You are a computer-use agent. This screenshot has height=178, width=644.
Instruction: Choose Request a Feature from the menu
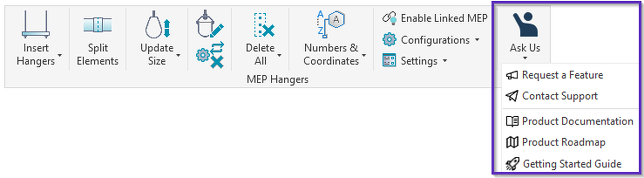coord(562,75)
